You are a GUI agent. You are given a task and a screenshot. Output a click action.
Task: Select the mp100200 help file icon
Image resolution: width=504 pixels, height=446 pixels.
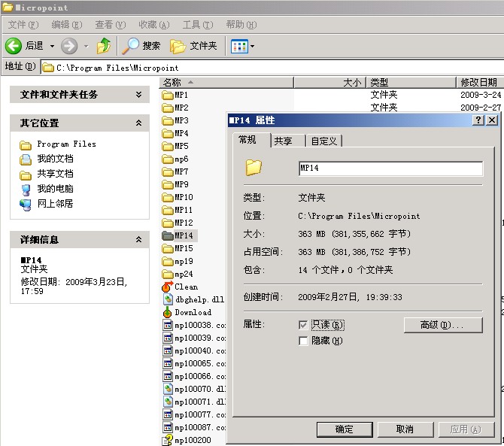168,440
